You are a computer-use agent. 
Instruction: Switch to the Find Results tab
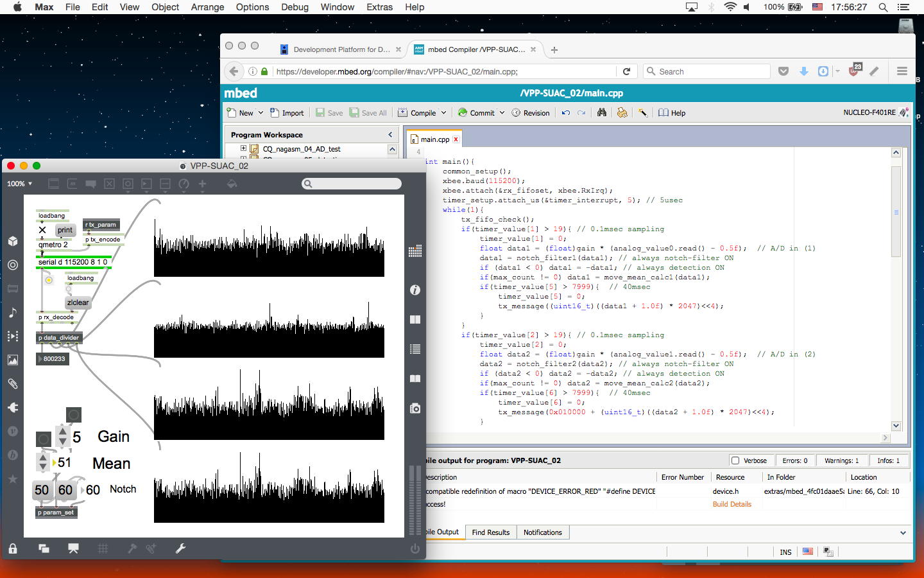point(490,532)
